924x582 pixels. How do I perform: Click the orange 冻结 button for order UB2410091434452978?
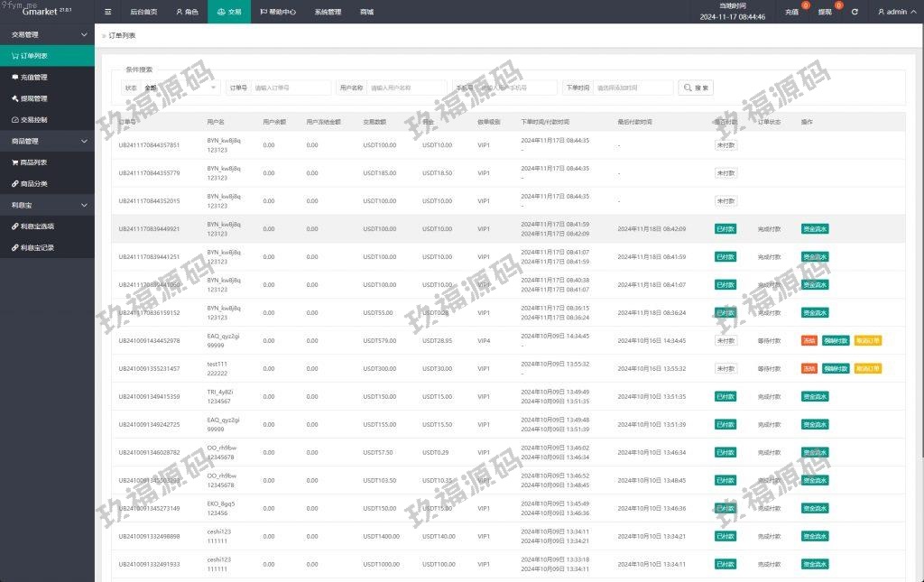(x=809, y=341)
